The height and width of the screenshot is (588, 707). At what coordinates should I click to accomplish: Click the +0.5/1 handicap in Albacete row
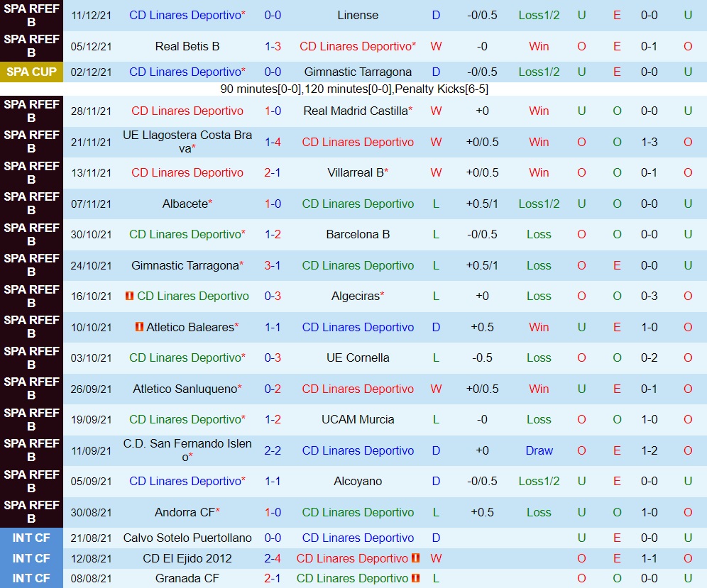482,204
